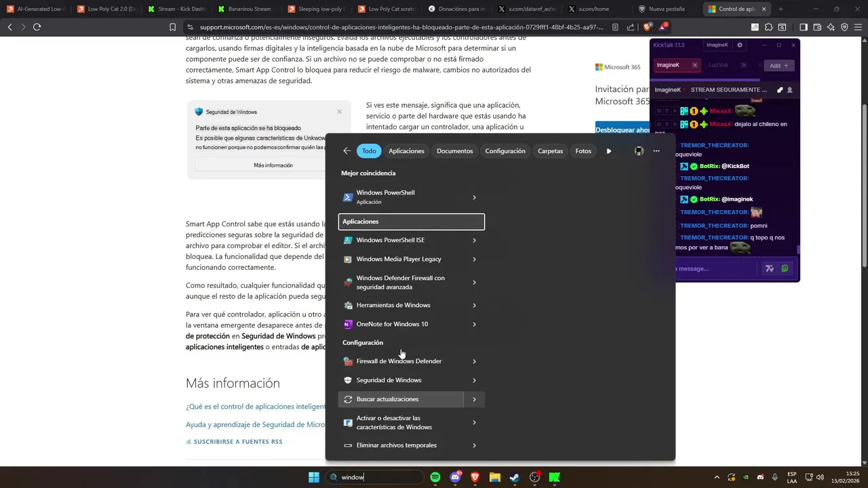Open Leo AI assistant icon
This screenshot has height=488, width=868.
[831, 27]
